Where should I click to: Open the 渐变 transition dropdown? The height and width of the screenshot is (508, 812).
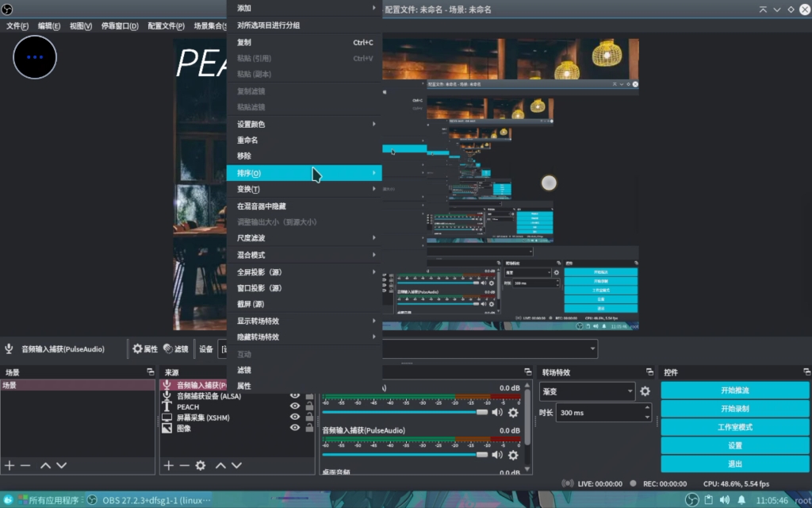click(x=587, y=391)
